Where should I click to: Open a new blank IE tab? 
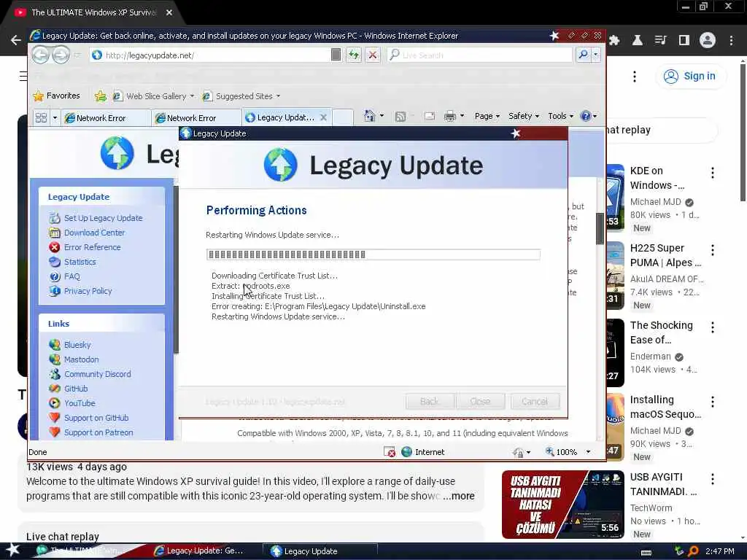pos(343,117)
